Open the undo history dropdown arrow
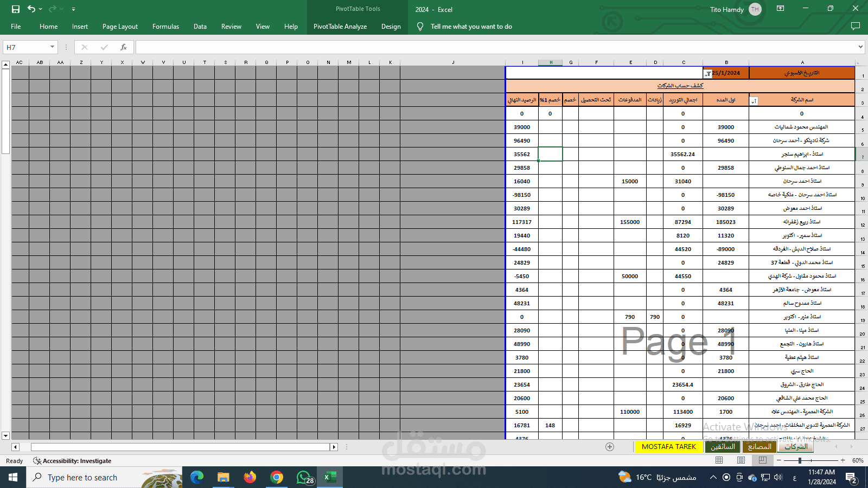Viewport: 868px width, 488px height. pos(41,9)
